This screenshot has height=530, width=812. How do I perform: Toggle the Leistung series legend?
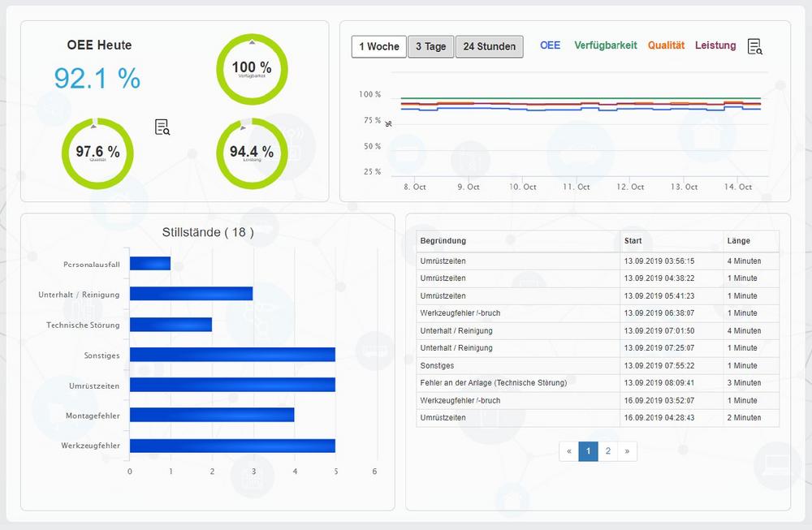pos(715,45)
